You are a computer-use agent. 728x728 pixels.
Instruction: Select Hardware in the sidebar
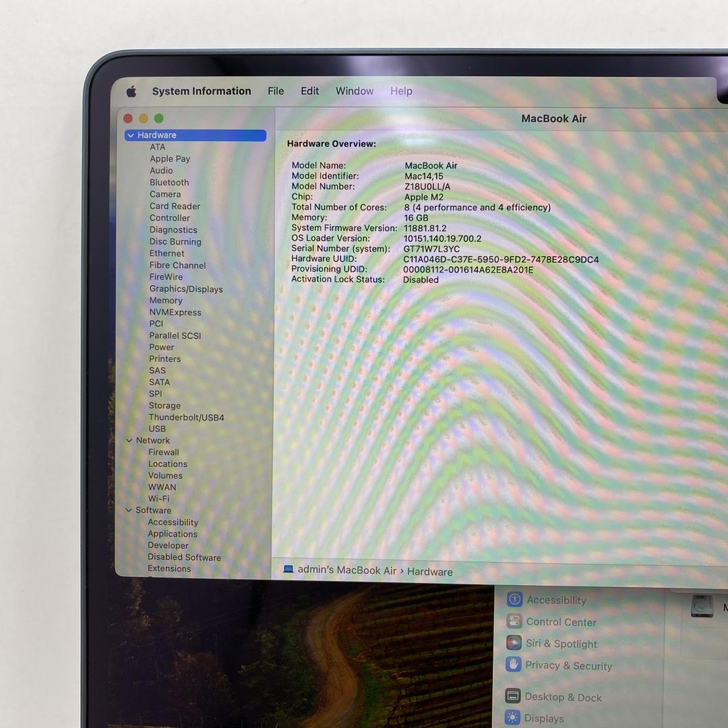[195, 135]
